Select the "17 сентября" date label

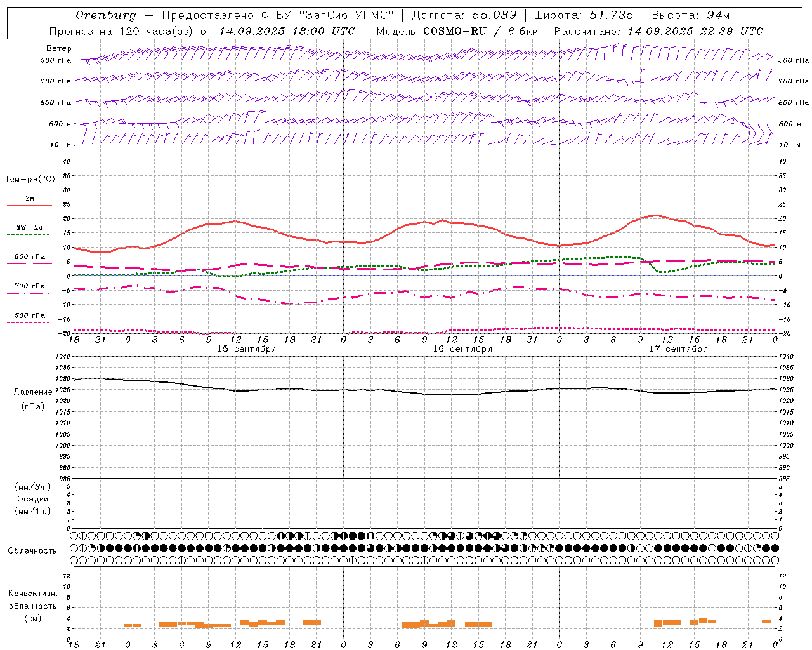click(678, 349)
